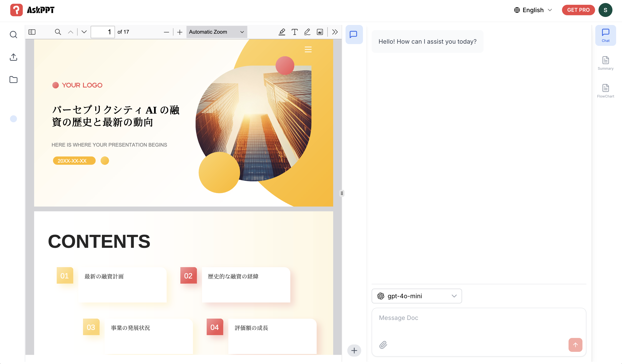The width and height of the screenshot is (622, 364).
Task: Select the add image tool
Action: pos(320,32)
